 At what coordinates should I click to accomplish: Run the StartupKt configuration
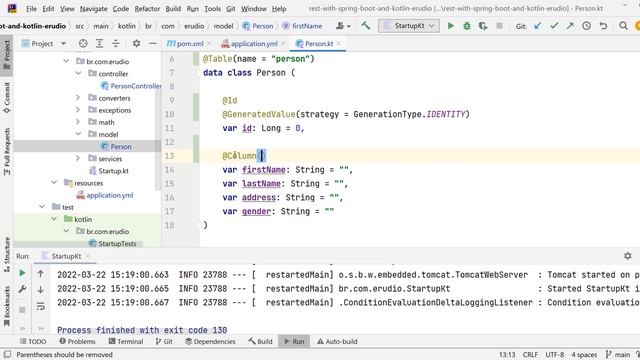point(451,26)
